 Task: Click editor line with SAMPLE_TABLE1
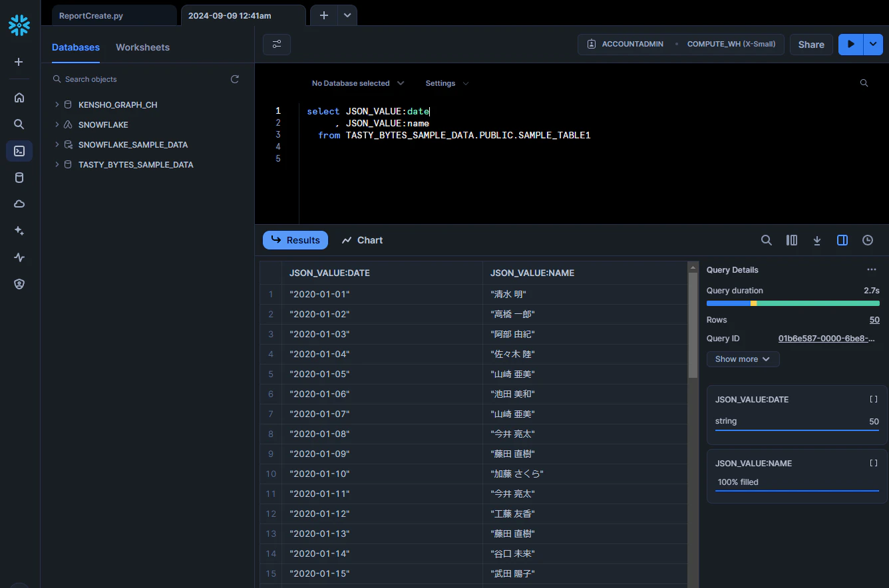(x=454, y=135)
